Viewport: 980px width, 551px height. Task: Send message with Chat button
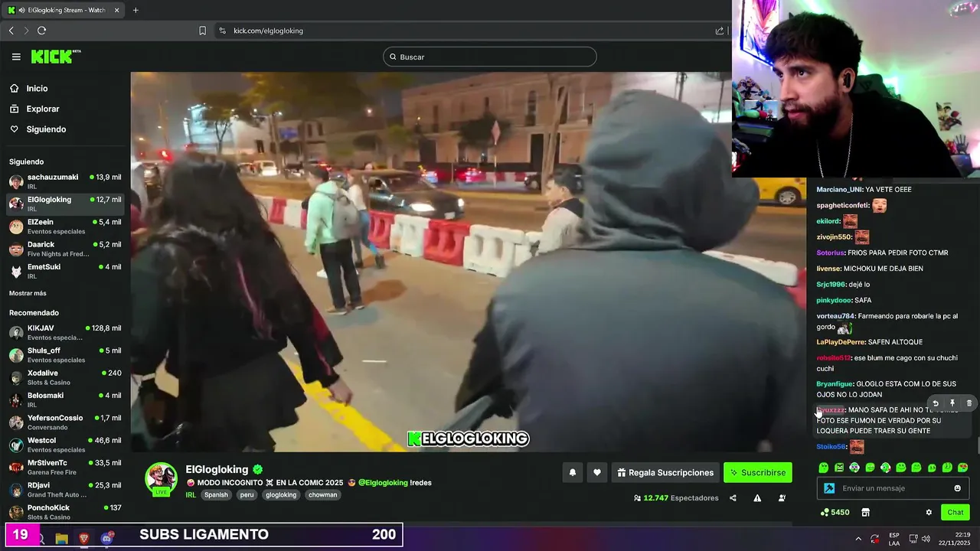[955, 512]
